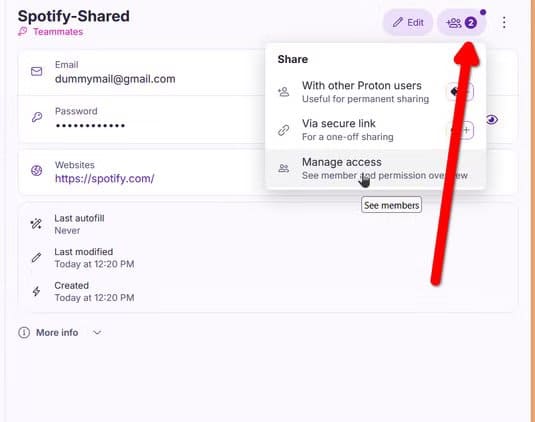
Task: Open the https://spotify.com/ website link
Action: [x=104, y=178]
